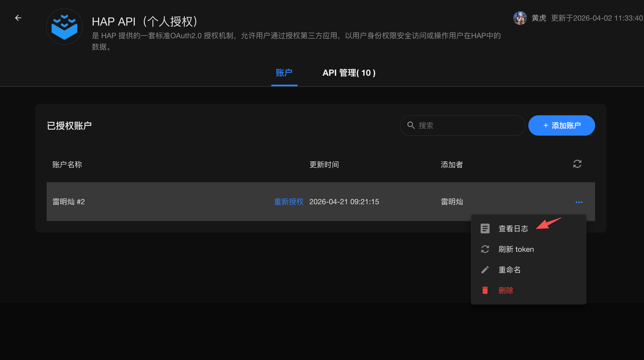Click the 更新时间 column header
The width and height of the screenshot is (644, 360).
[324, 165]
